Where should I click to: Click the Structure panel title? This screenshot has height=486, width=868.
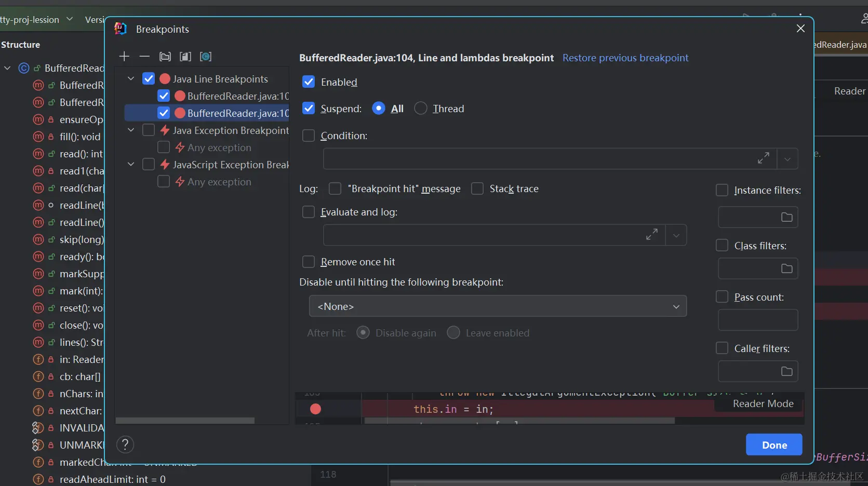coord(20,45)
